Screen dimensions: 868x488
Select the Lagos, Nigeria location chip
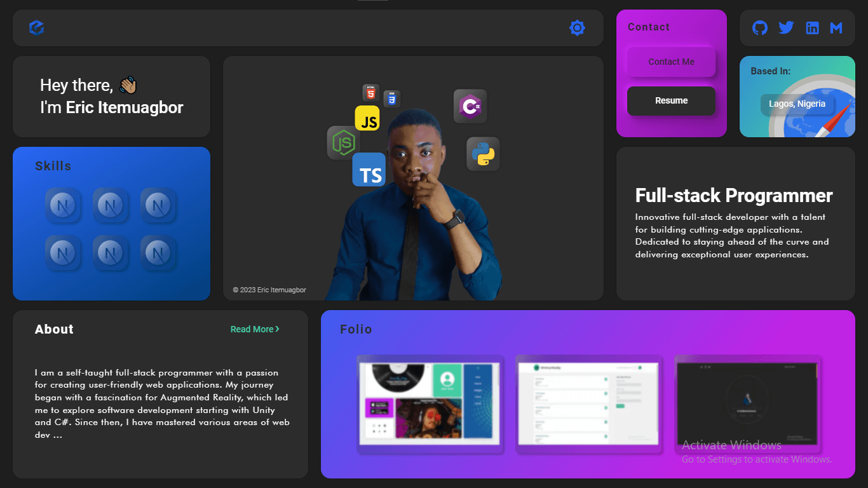click(x=797, y=104)
